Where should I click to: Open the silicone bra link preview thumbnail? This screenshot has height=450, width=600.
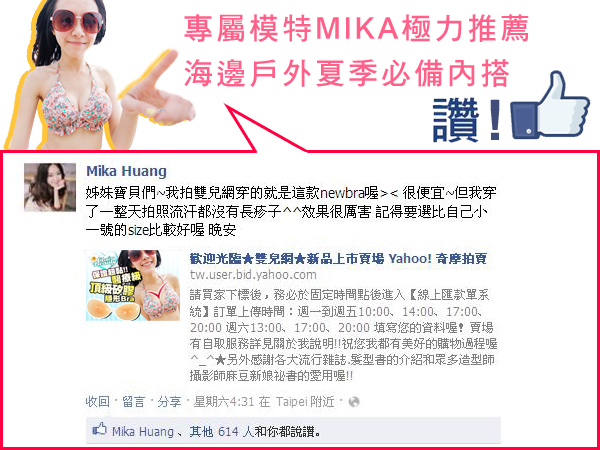(x=133, y=285)
